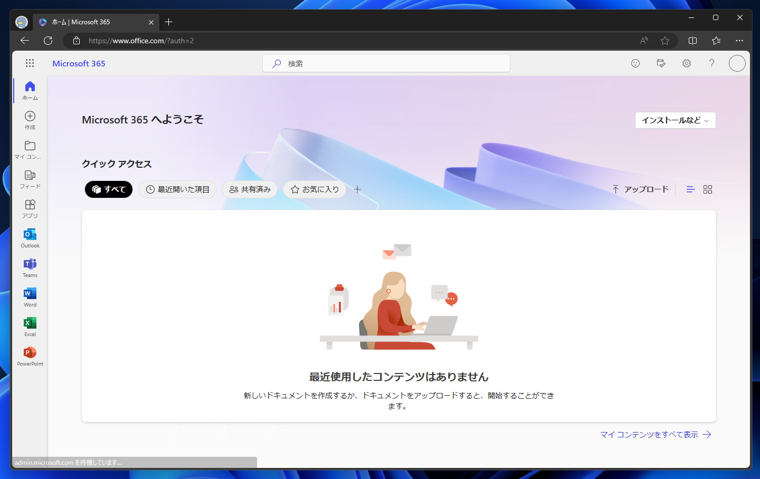Switch to grid view layout

[708, 190]
